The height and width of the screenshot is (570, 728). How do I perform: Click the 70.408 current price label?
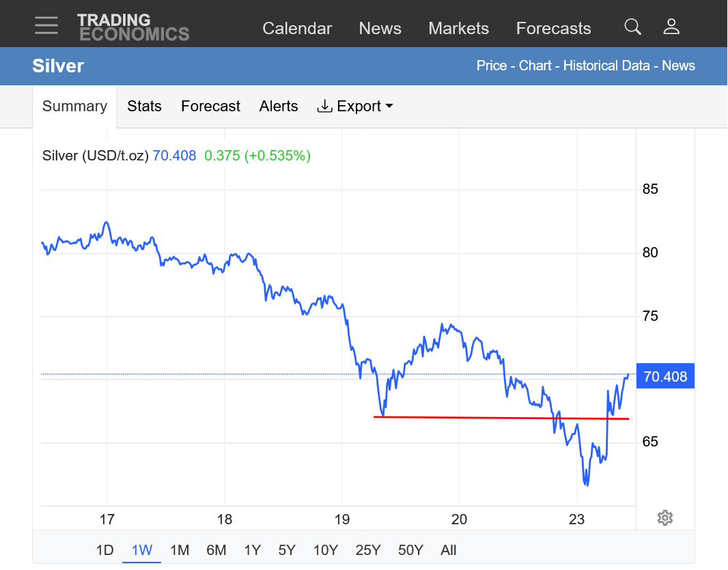(665, 376)
